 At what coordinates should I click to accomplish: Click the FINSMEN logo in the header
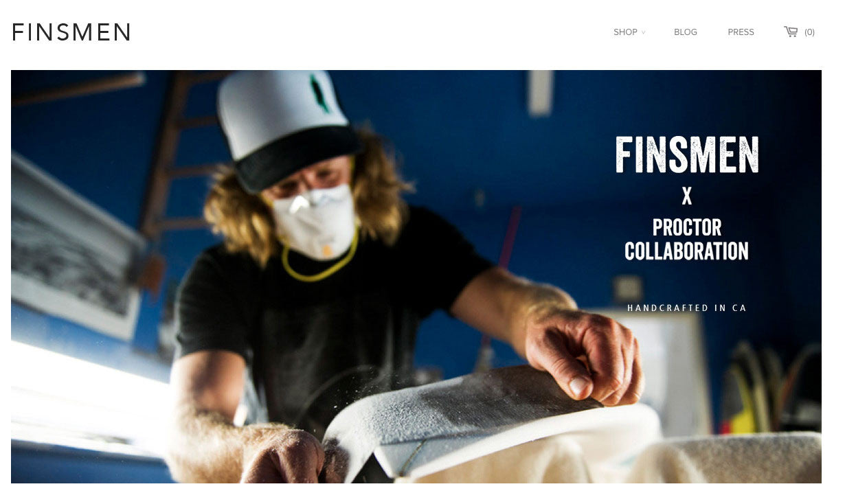71,32
